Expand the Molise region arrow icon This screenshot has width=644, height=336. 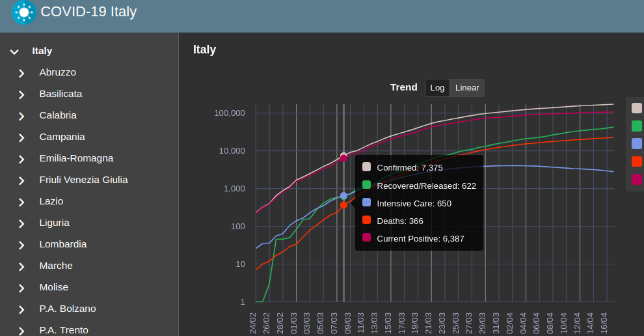coord(21,288)
